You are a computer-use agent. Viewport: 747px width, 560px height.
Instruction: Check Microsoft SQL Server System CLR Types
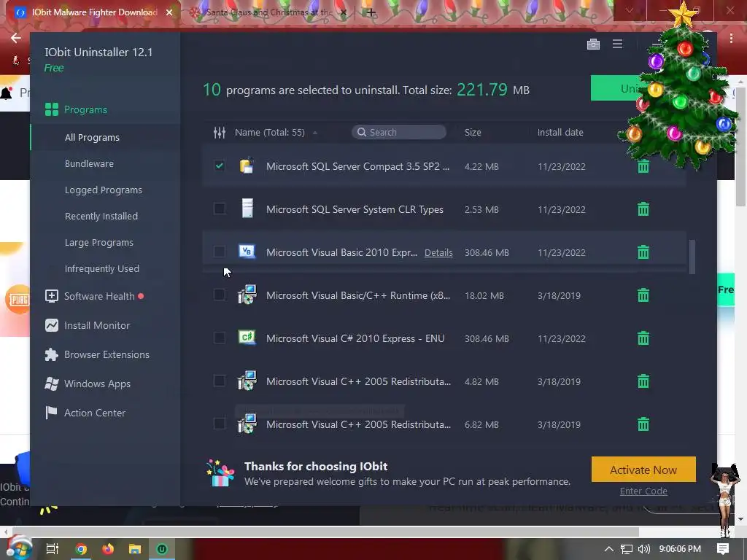[219, 209]
